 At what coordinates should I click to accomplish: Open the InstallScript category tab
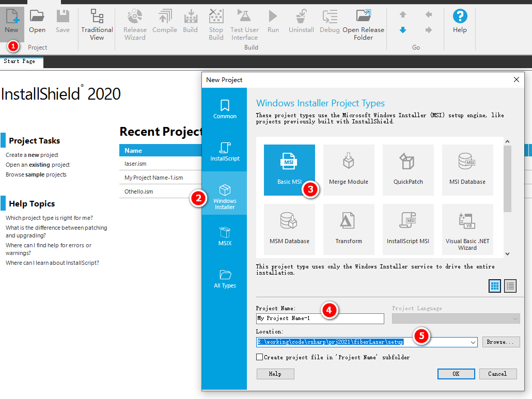(x=225, y=151)
